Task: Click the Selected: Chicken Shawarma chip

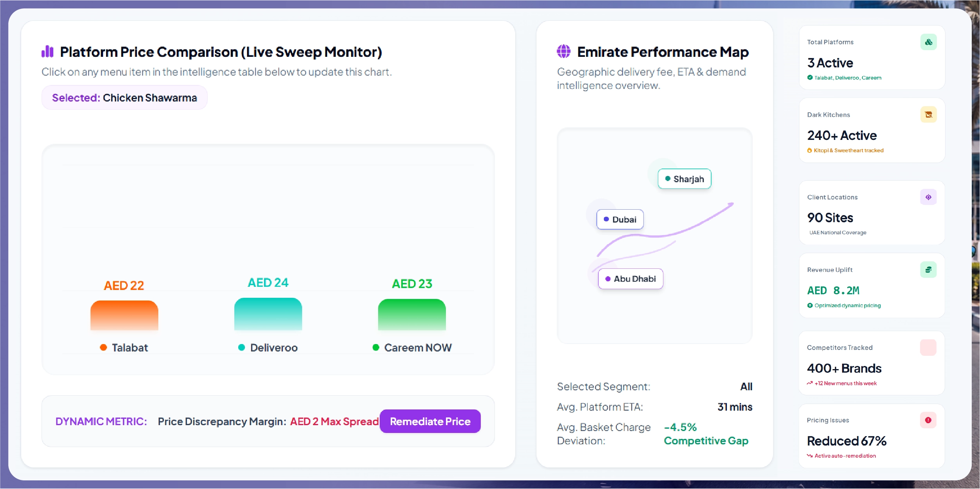Action: [124, 98]
